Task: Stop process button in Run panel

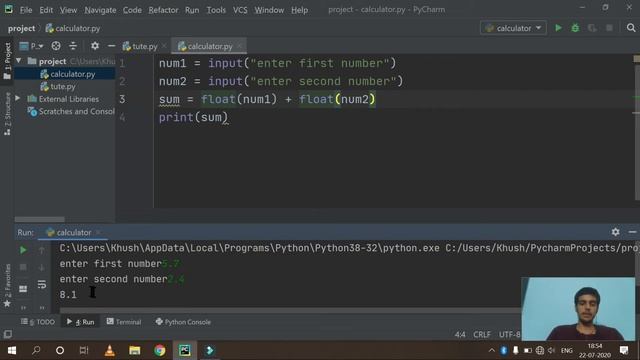Action: tap(23, 267)
